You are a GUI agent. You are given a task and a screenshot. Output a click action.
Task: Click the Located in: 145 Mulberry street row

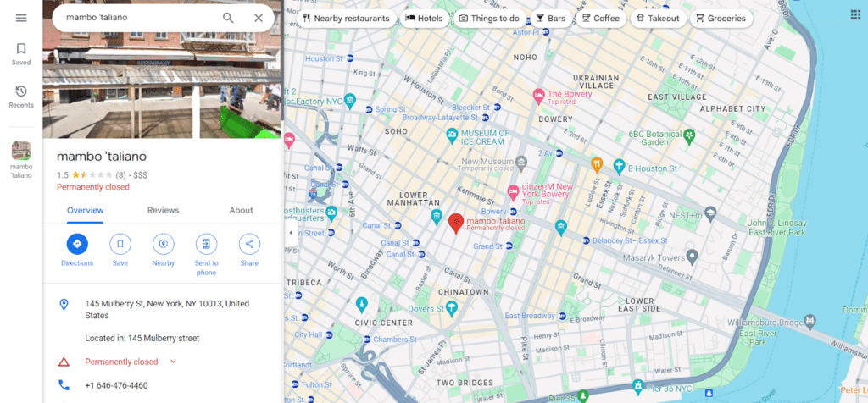pyautogui.click(x=142, y=339)
